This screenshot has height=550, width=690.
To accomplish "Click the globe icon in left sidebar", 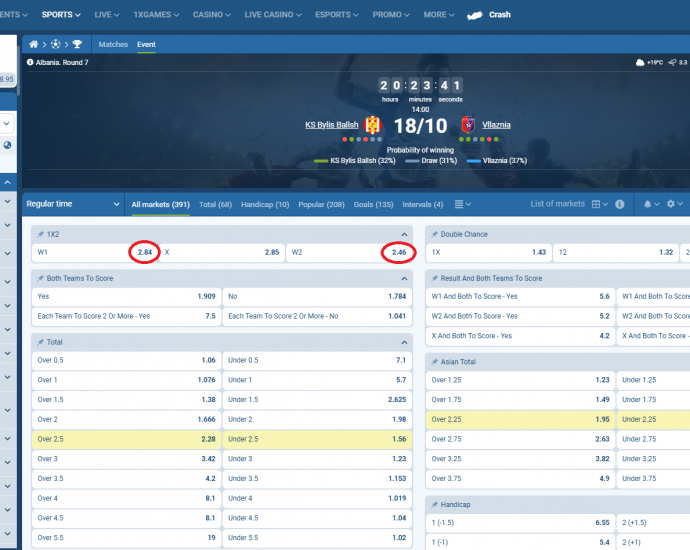I will click(7, 145).
